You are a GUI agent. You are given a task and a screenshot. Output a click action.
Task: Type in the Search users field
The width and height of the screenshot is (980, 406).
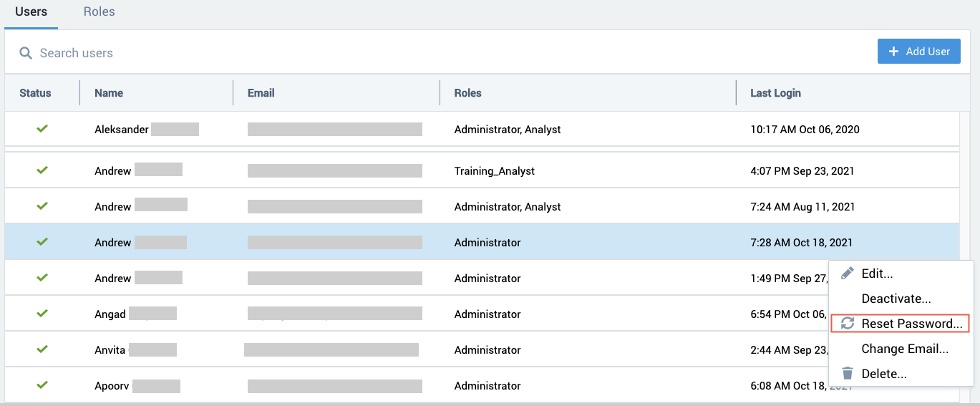286,53
